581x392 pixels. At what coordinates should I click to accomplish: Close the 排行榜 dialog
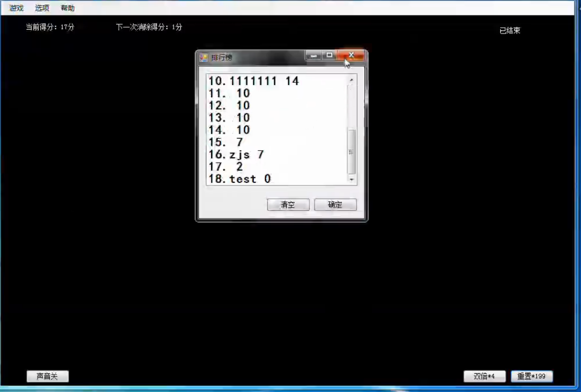click(351, 55)
